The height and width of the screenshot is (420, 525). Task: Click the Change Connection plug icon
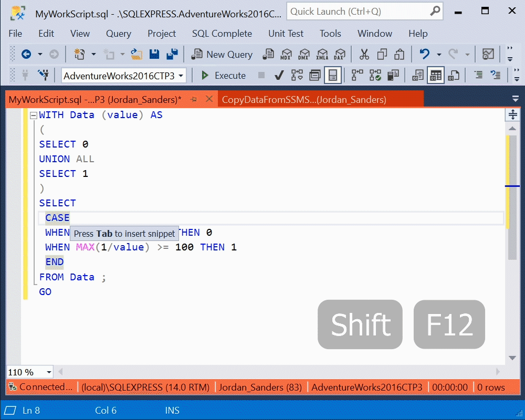coord(43,75)
